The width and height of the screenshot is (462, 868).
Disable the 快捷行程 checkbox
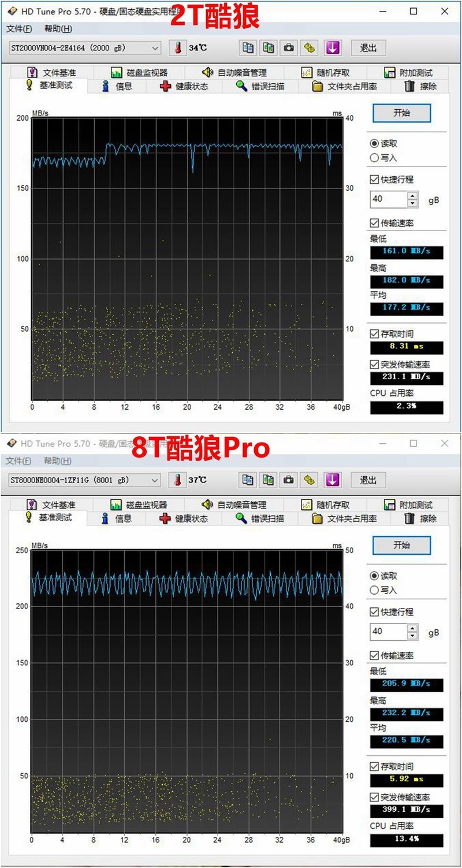pos(375,179)
